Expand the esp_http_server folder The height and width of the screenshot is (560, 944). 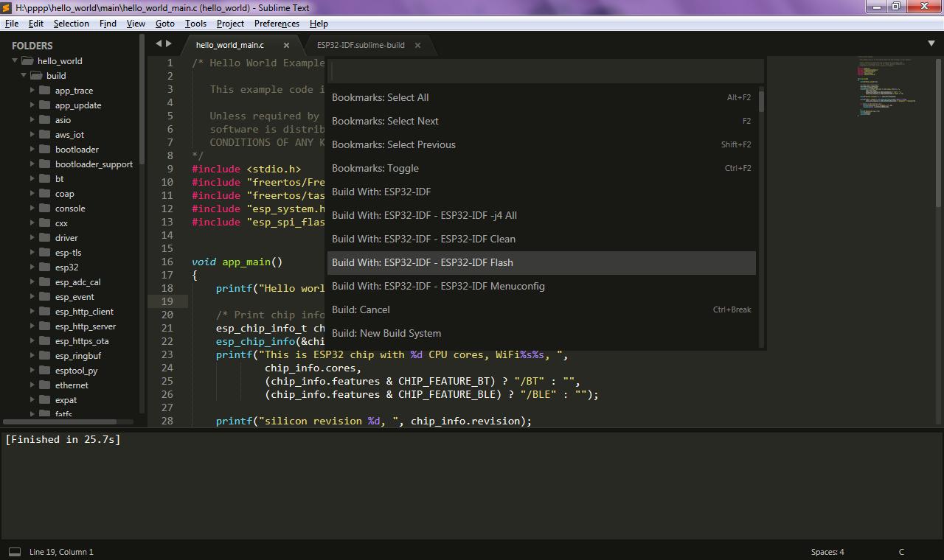click(x=32, y=326)
